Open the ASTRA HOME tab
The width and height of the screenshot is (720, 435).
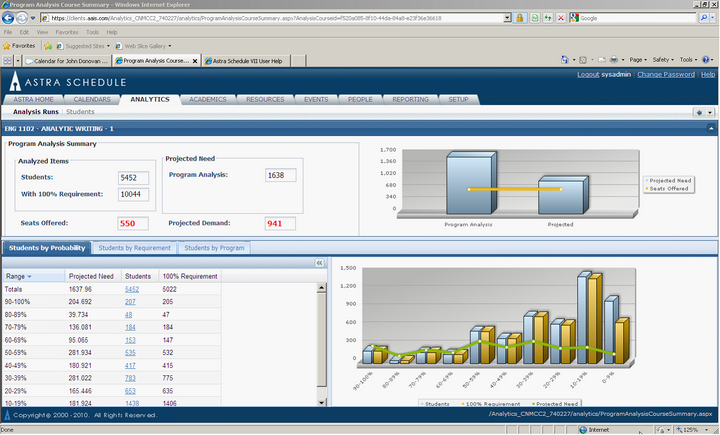coord(33,99)
